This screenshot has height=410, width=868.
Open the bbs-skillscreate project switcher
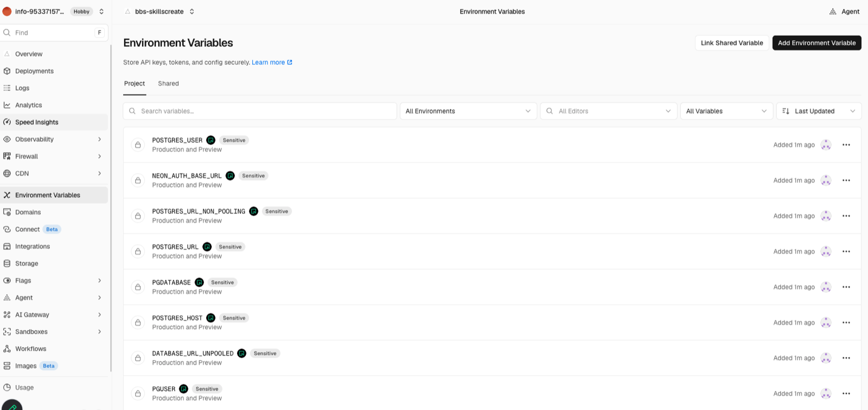coord(192,11)
